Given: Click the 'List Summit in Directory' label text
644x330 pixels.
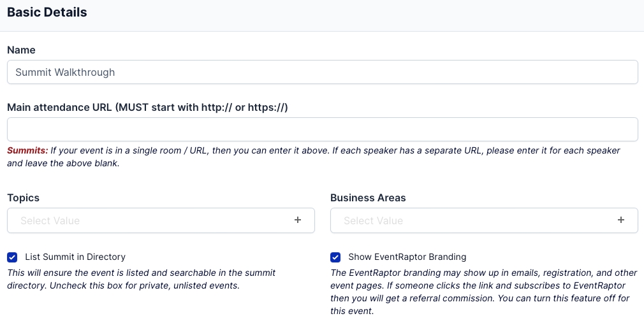Looking at the screenshot, I should point(75,257).
